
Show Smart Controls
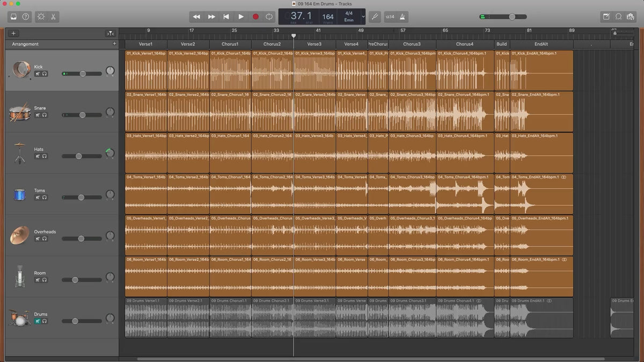(41, 17)
